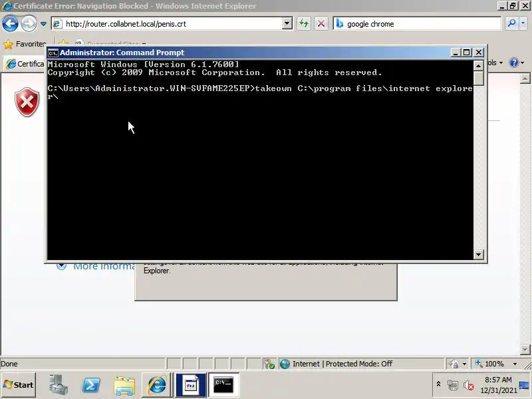Switch to Internet Explorer taskbar icon
Viewport: 532px width, 399px height.
(x=156, y=385)
